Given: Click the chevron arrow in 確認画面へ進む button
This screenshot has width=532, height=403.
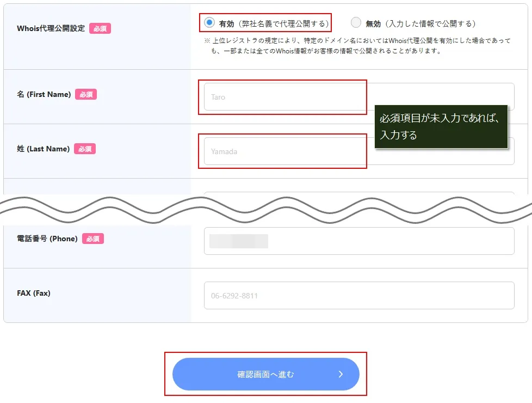Looking at the screenshot, I should (341, 374).
